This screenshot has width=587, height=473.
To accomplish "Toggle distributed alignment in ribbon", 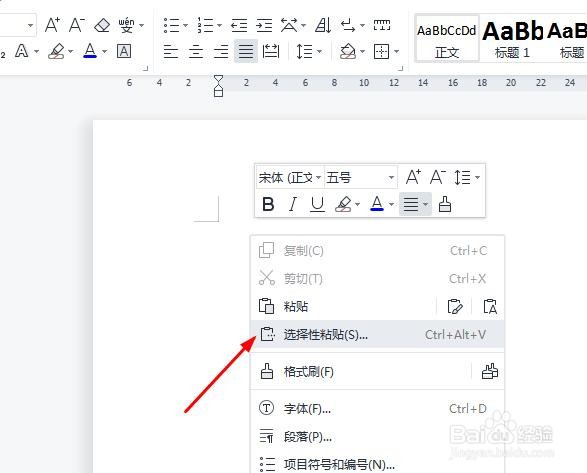I will (x=271, y=51).
